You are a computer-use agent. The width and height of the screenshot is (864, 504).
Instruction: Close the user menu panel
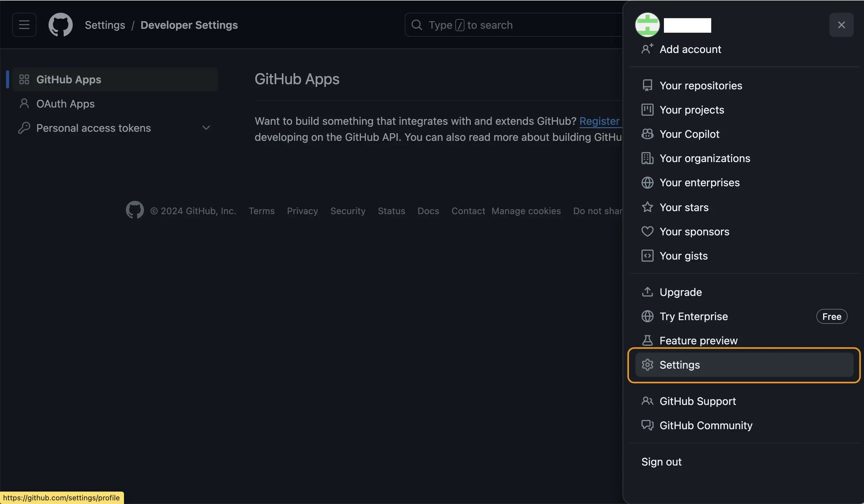pyautogui.click(x=841, y=25)
